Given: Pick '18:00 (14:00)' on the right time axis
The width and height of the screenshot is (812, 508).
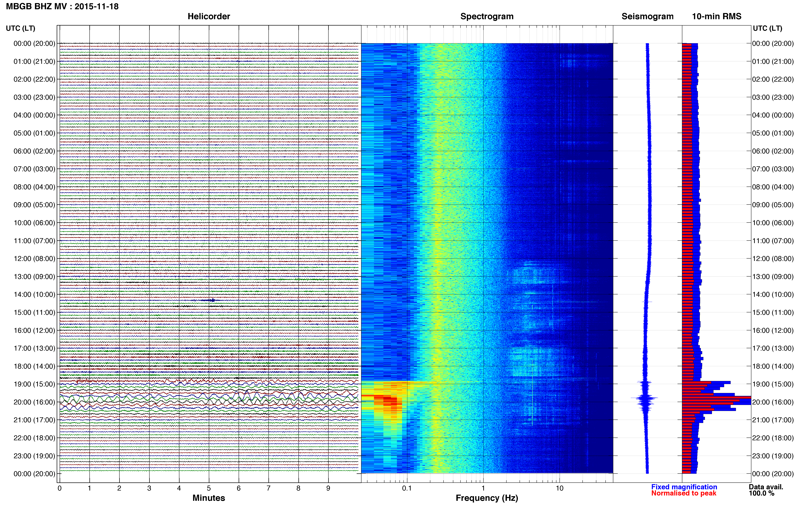Looking at the screenshot, I should coord(773,366).
